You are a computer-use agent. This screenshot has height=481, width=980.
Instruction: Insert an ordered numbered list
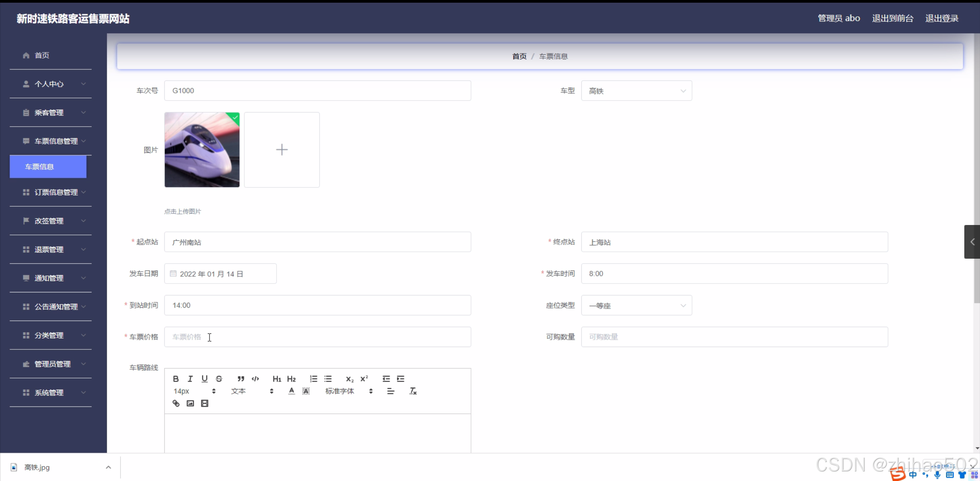[314, 379]
